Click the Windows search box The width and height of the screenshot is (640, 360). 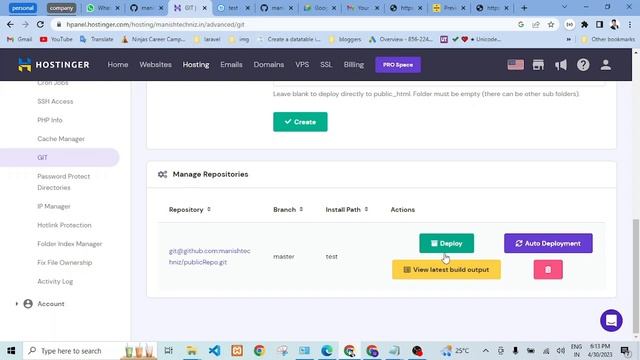(90, 351)
